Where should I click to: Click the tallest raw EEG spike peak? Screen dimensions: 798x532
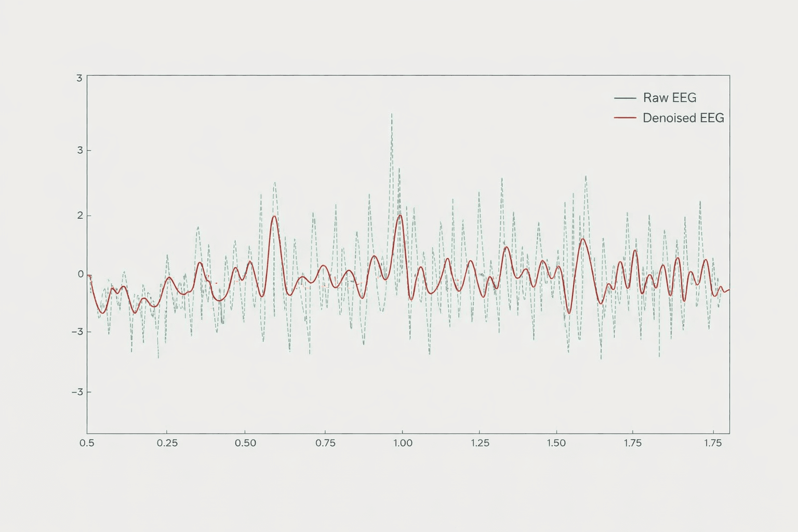(392, 114)
